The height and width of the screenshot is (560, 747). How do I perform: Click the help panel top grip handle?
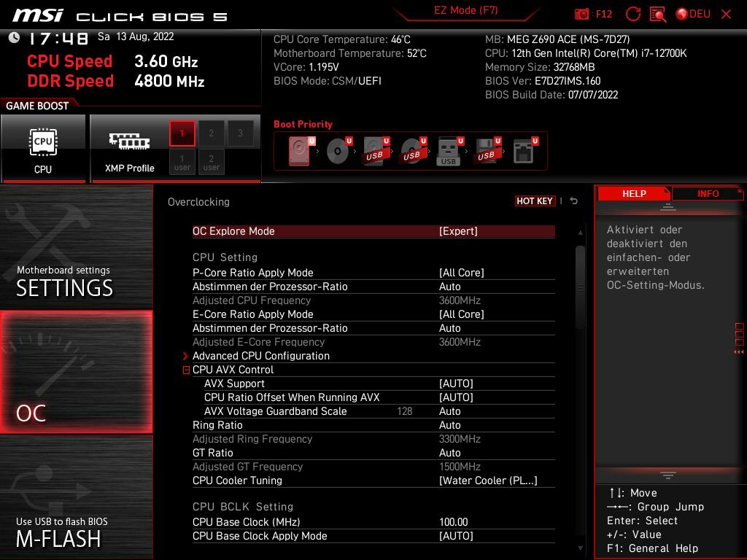click(x=668, y=207)
